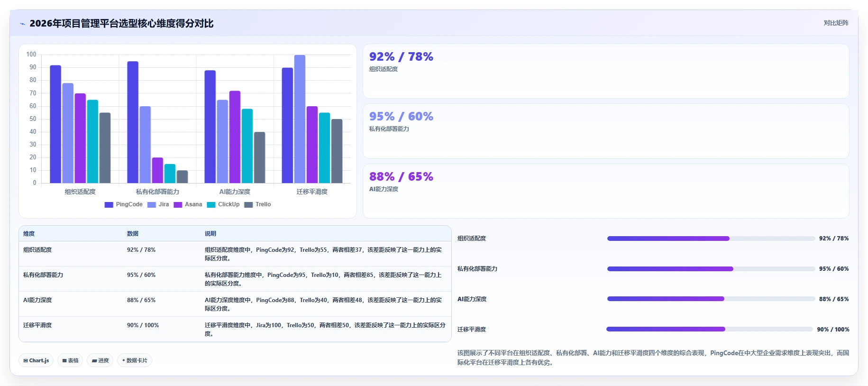Click the Chart.js chip
This screenshot has height=386, width=868.
tap(36, 360)
